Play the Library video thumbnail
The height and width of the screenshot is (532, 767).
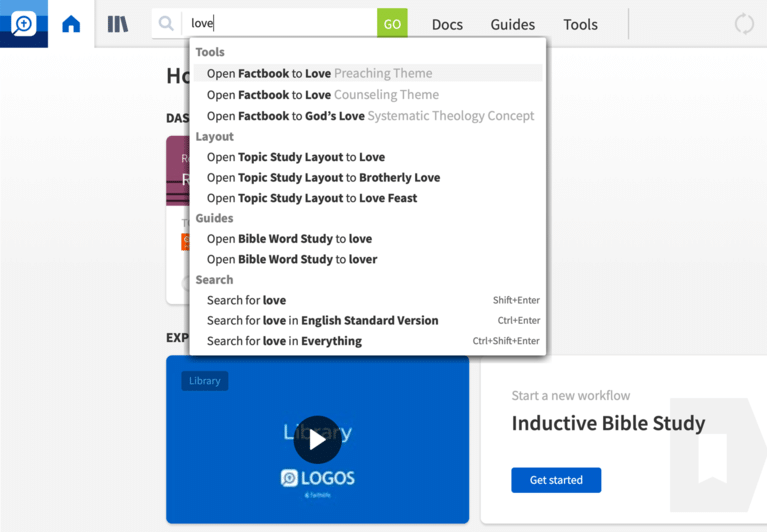(x=317, y=439)
